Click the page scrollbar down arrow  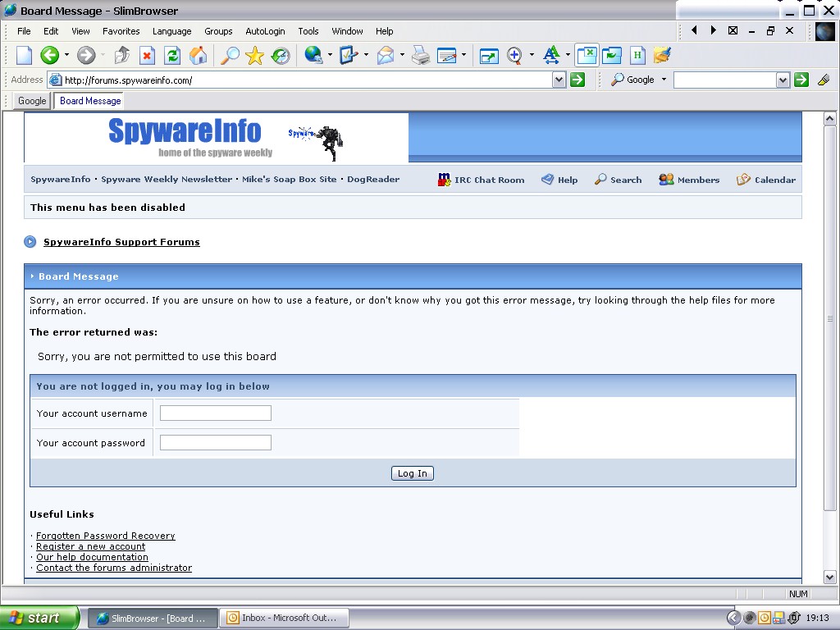(x=830, y=577)
